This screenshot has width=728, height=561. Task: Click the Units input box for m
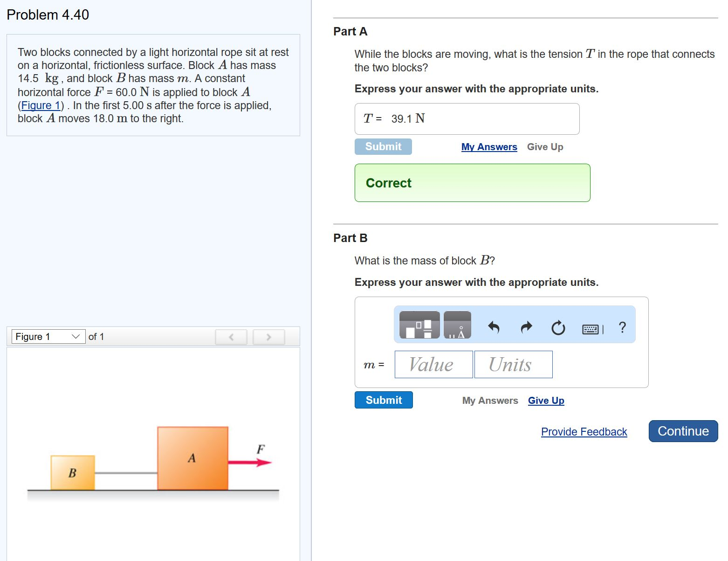coord(513,364)
